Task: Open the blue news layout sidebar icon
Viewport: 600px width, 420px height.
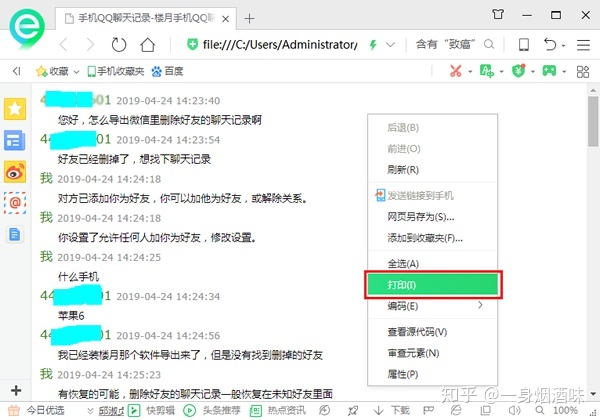Action: click(x=15, y=140)
